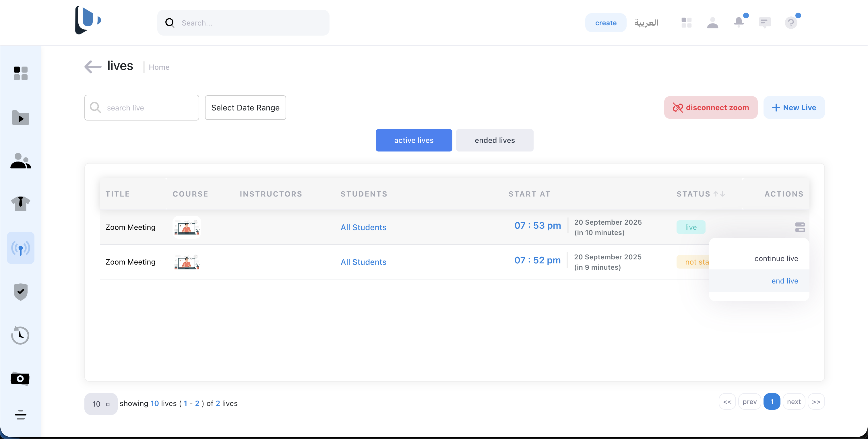Switch language to العربية
Screen dimensions: 868x439
coord(646,23)
